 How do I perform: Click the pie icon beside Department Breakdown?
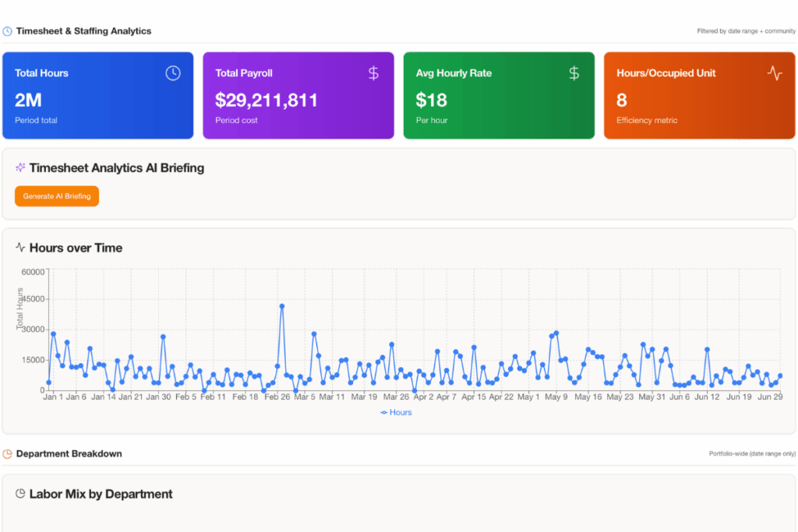click(7, 454)
